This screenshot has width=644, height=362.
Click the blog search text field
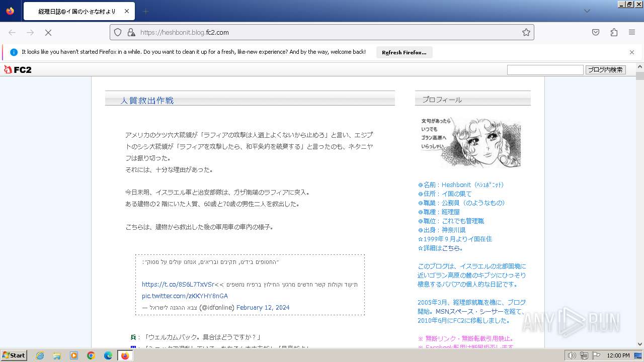point(545,70)
